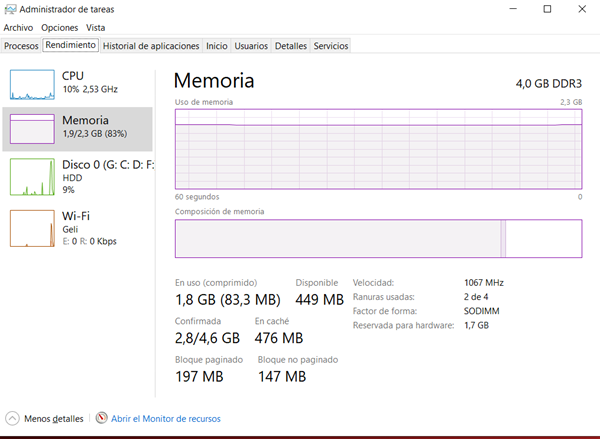Open the Opciones menu
Screen dimensions: 600x439
coord(59,28)
